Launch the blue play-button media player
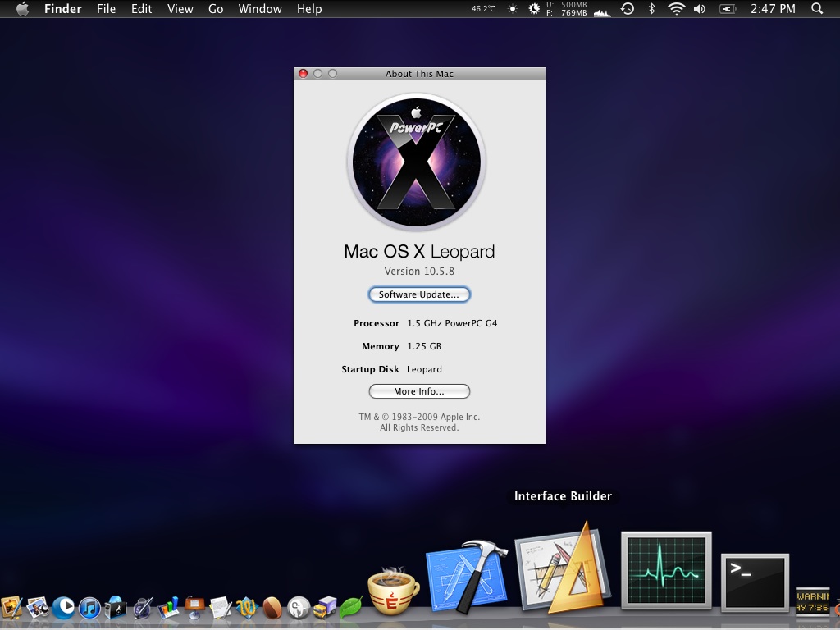This screenshot has height=630, width=840. point(64,607)
